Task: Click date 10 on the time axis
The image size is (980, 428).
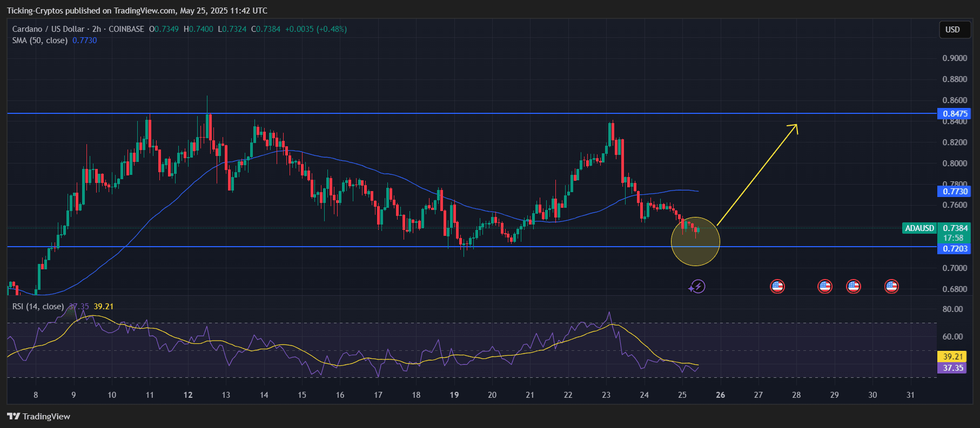Action: tap(112, 395)
